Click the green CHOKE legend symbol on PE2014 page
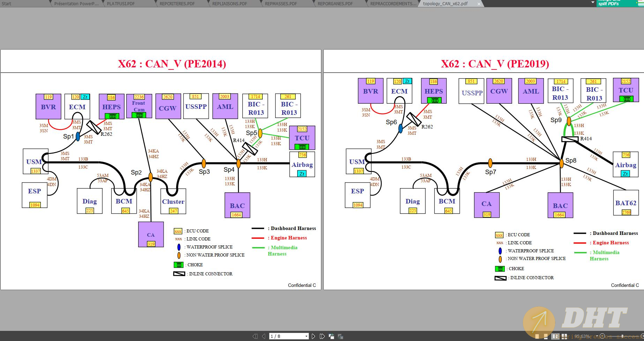This screenshot has height=341, width=644. (178, 265)
